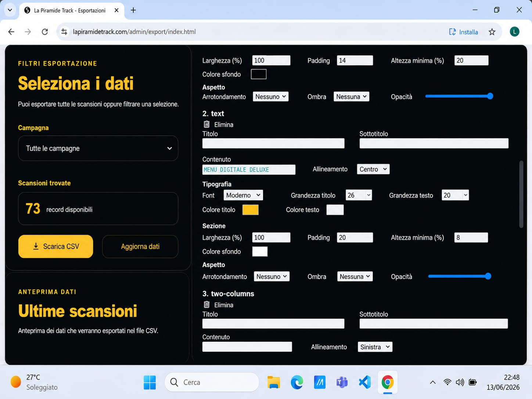Click the right panel vertical scrollbar
532x399 pixels.
(521, 194)
